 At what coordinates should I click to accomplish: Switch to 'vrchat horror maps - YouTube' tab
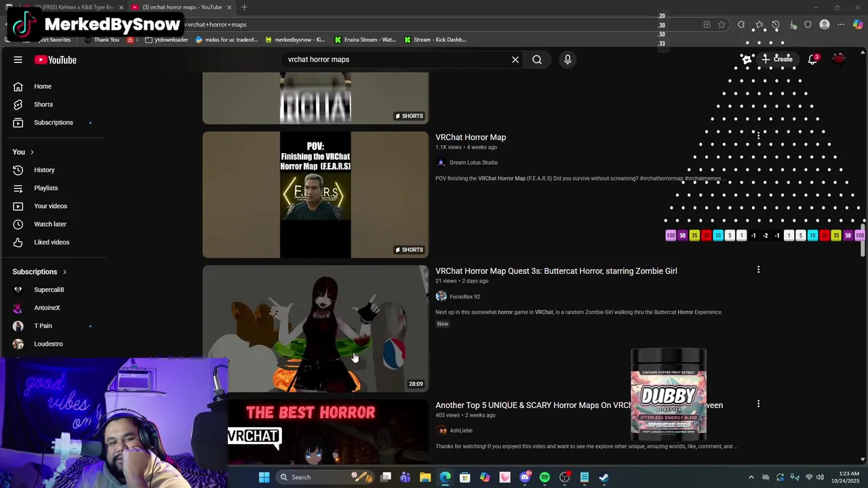[182, 7]
